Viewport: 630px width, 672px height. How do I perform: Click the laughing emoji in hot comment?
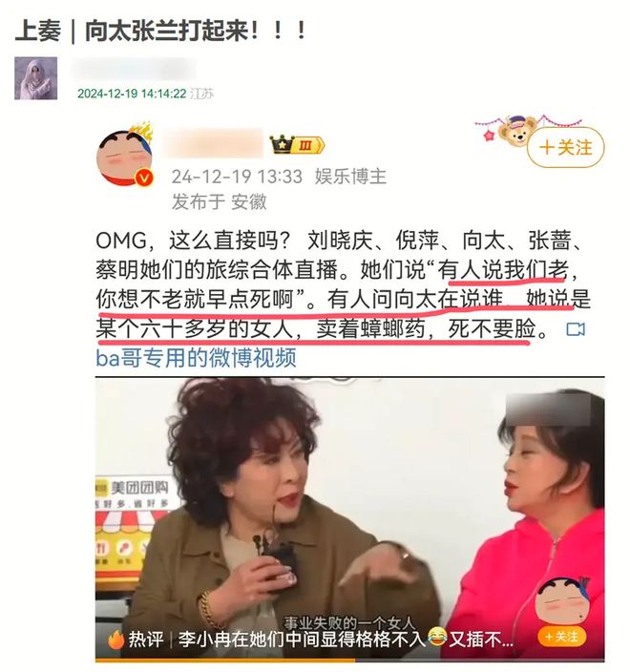pyautogui.click(x=436, y=639)
